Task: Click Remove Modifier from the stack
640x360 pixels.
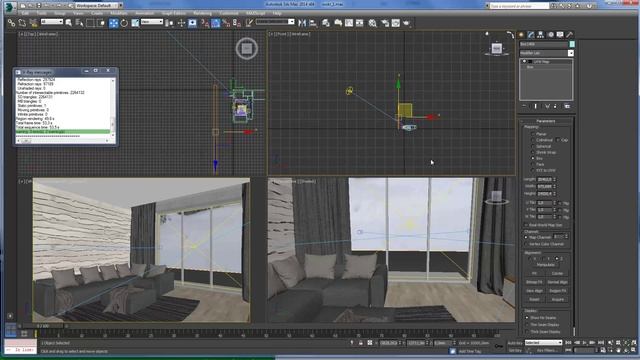Action: coord(556,106)
